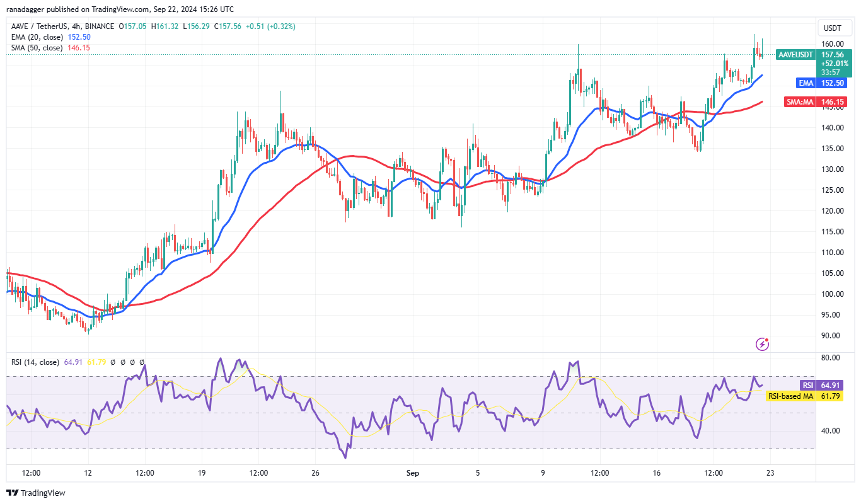861x504 pixels.
Task: Click the purple RSI label on scale
Action: click(807, 385)
